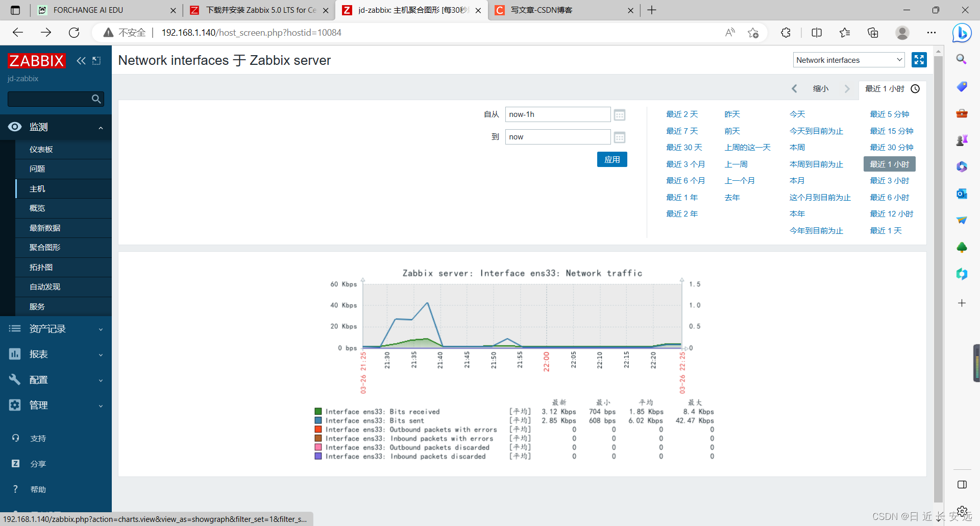Toggle the 最近 1 小时 time selector tab
This screenshot has height=526, width=980.
click(x=892, y=89)
